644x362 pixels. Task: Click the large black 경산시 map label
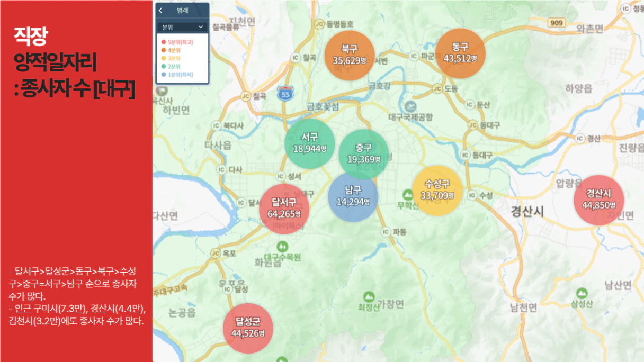[527, 212]
